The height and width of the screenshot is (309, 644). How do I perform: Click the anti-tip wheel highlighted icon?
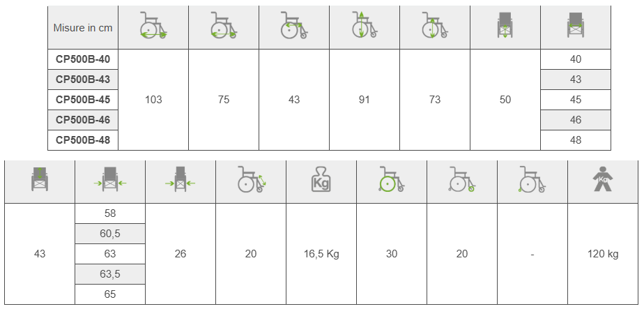(x=532, y=181)
